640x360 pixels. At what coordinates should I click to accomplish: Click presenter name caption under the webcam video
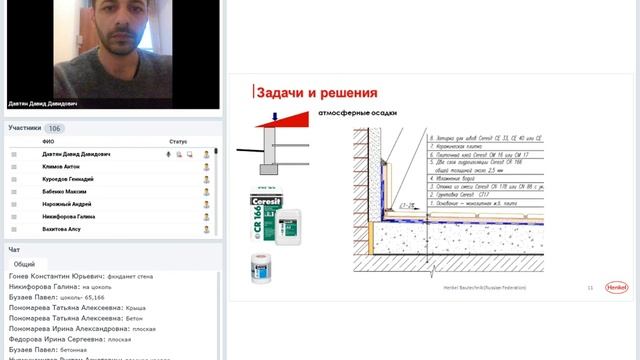pos(42,104)
